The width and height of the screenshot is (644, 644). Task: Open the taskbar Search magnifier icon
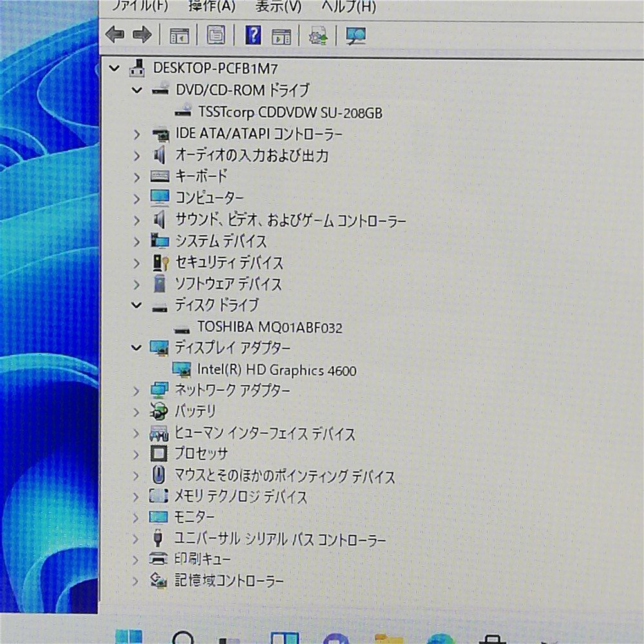[x=183, y=638]
